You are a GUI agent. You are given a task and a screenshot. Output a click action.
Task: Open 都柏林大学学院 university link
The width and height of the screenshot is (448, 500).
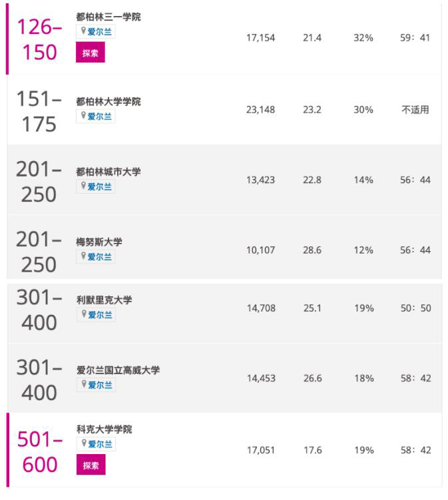click(x=109, y=102)
